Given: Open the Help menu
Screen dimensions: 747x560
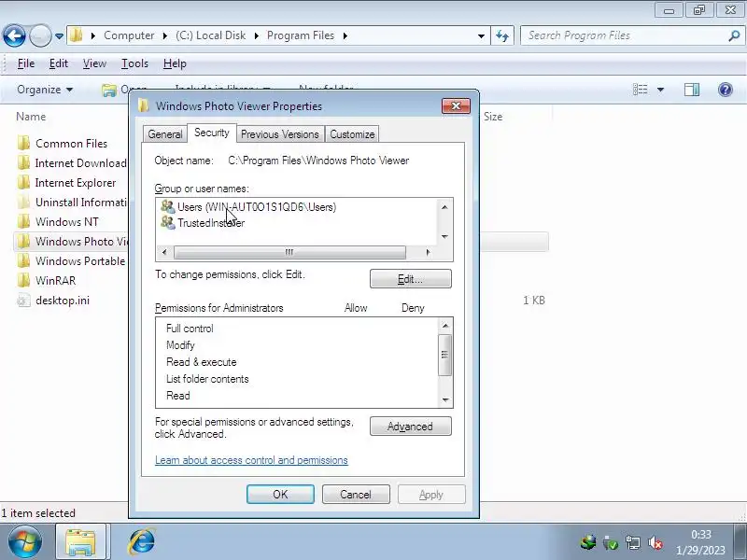Looking at the screenshot, I should click(x=175, y=63).
